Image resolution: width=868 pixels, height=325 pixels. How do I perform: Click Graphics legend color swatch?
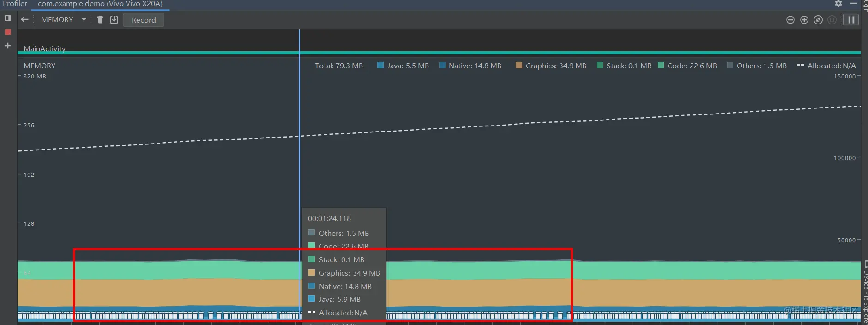pos(519,65)
